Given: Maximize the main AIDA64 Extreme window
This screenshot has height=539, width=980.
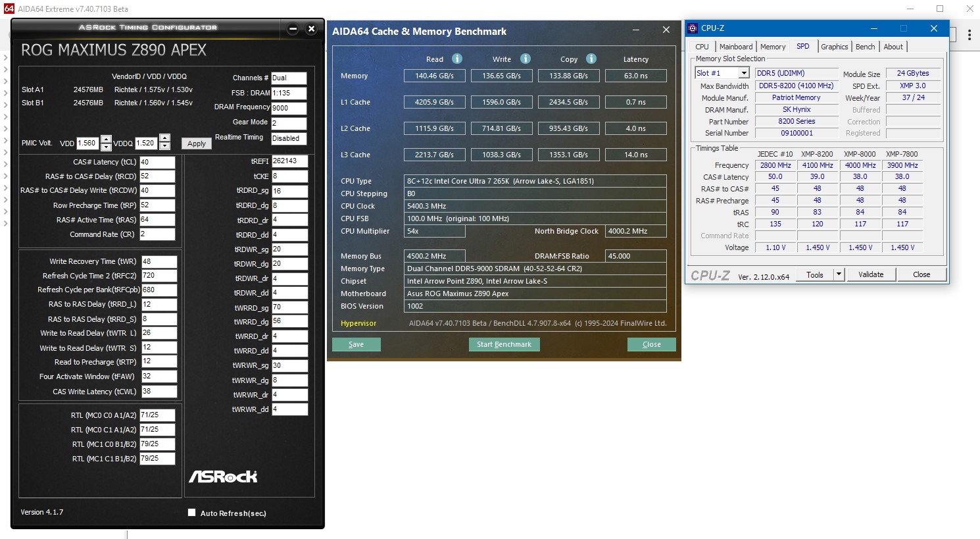Looking at the screenshot, I should pyautogui.click(x=940, y=9).
